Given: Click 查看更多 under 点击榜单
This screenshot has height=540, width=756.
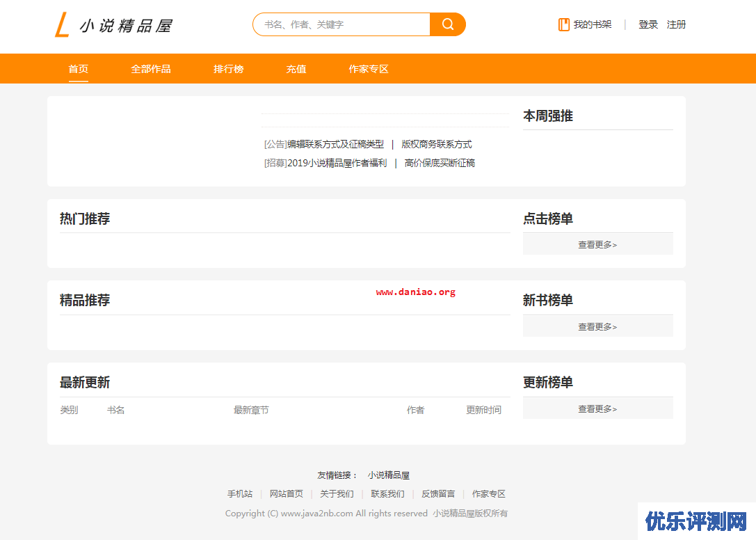Looking at the screenshot, I should coord(598,245).
